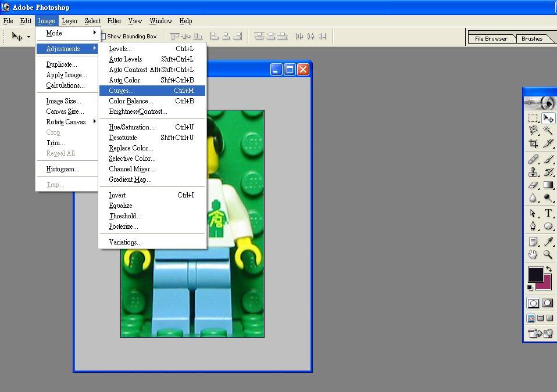
Task: Choose Full Screen Mode with Menu Bar
Action: pyautogui.click(x=540, y=318)
